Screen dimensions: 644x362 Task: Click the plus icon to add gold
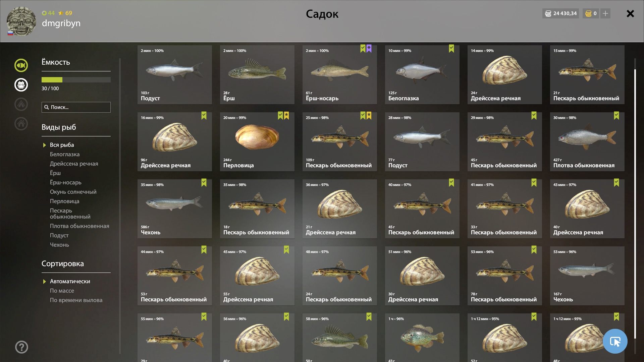coord(605,13)
